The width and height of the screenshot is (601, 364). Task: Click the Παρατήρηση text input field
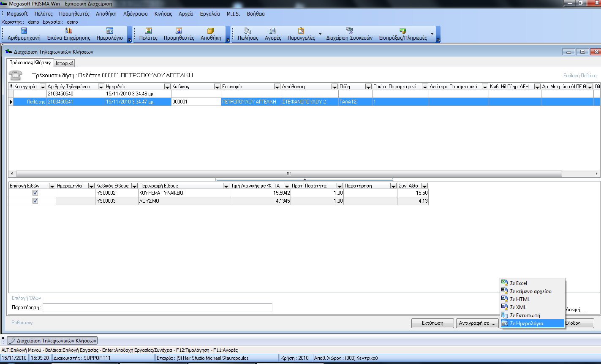click(x=158, y=307)
